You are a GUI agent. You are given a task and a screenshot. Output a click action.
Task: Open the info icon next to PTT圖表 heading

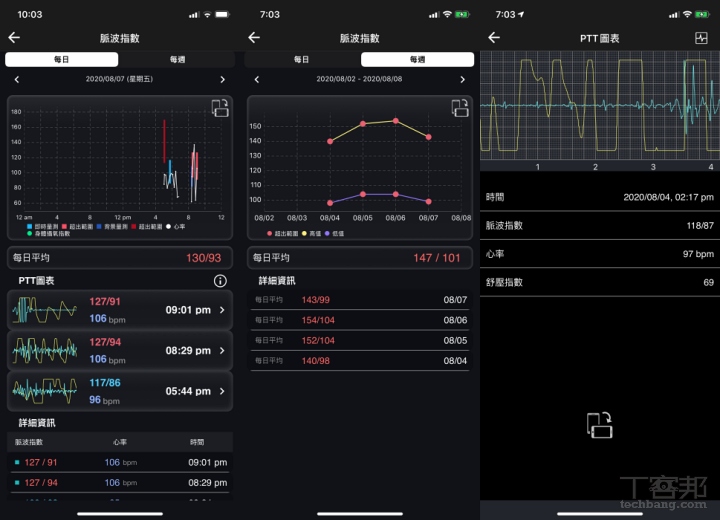[220, 281]
